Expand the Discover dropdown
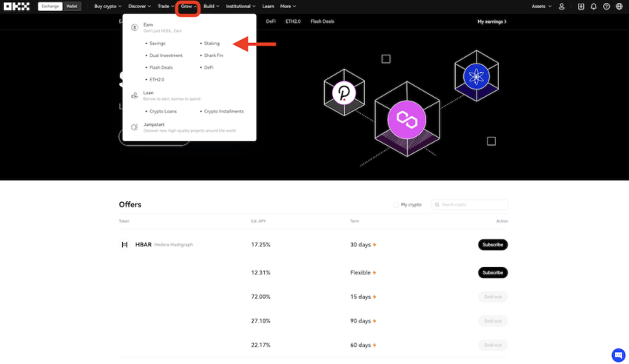 pyautogui.click(x=139, y=7)
